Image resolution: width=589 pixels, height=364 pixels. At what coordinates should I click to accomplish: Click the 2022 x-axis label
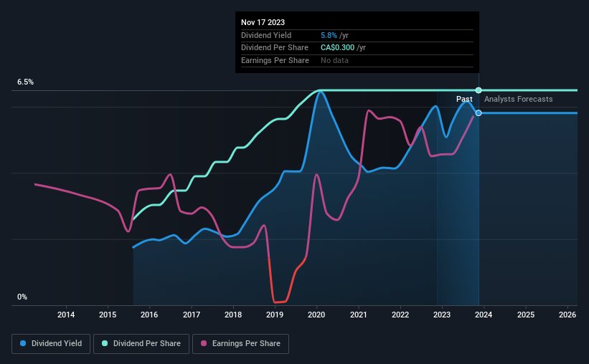[400, 315]
